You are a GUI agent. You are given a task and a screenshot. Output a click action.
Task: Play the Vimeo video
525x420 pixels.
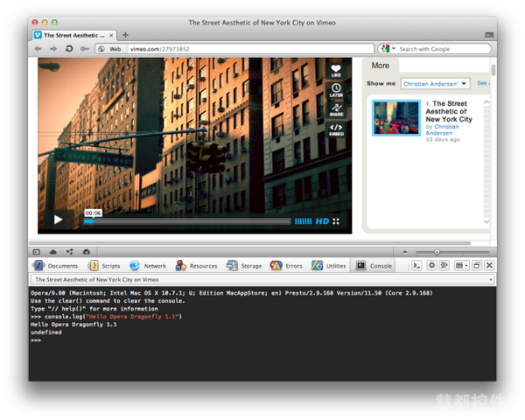[x=59, y=220]
